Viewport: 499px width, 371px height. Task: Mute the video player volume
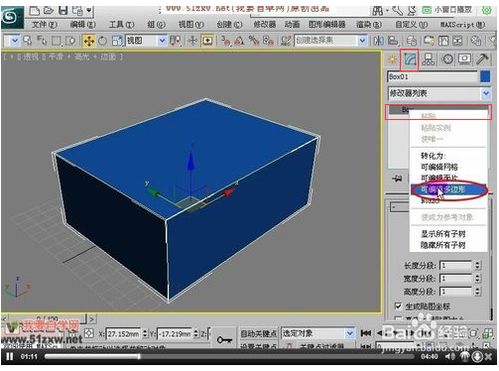click(x=451, y=357)
